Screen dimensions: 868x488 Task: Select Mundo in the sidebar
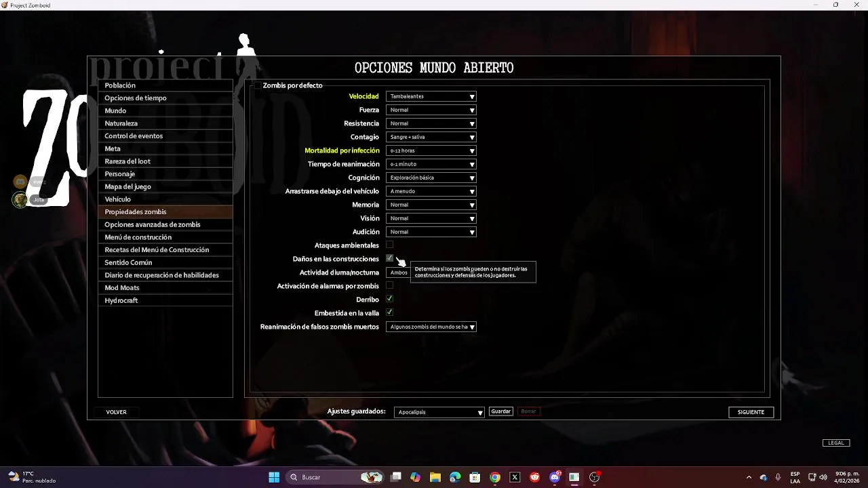tap(165, 110)
